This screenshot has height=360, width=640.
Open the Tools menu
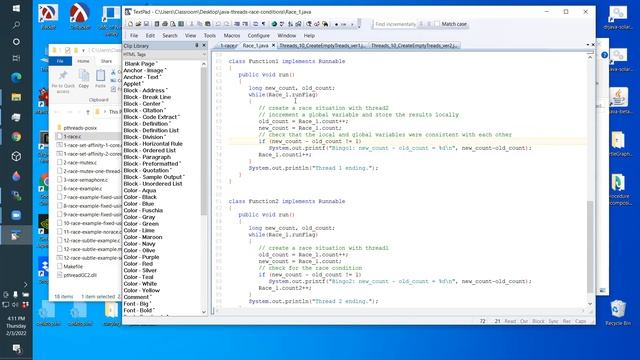(209, 36)
